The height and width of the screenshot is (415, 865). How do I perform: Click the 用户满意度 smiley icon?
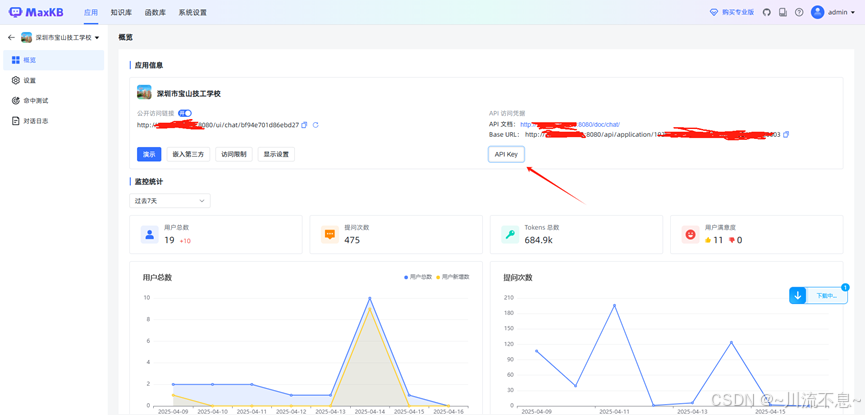click(x=690, y=235)
